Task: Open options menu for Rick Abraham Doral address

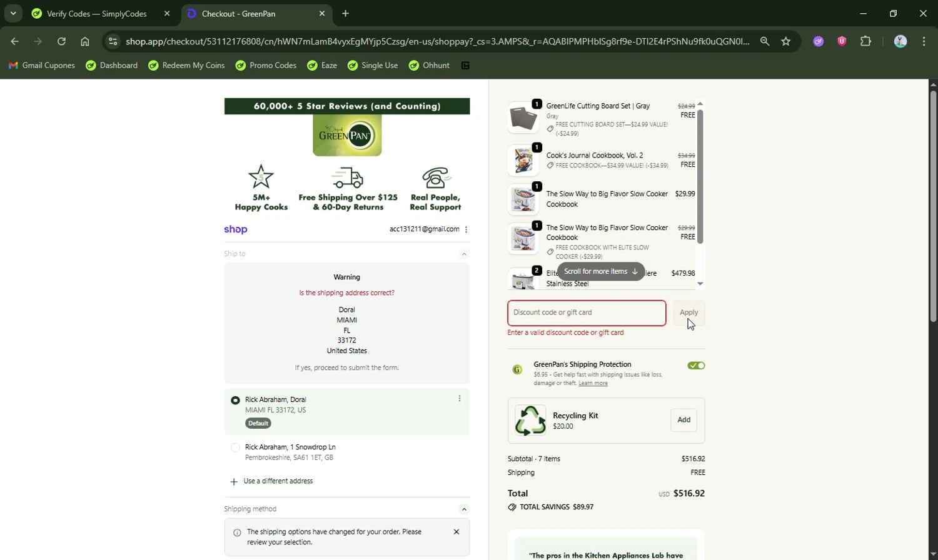Action: click(460, 399)
